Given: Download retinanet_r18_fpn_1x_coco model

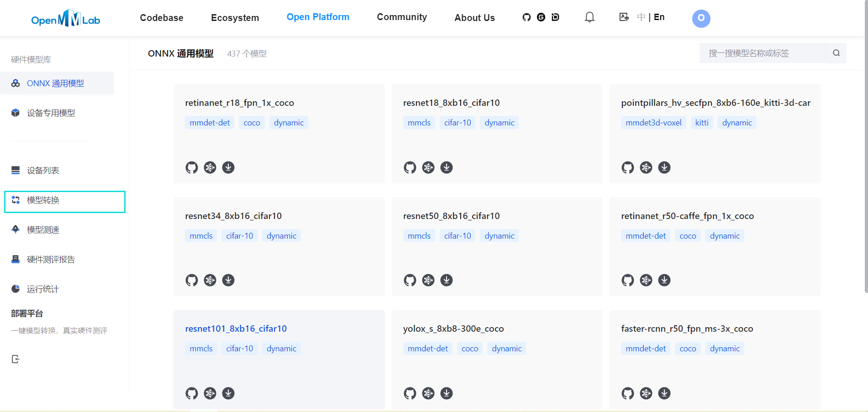Looking at the screenshot, I should pyautogui.click(x=228, y=167).
